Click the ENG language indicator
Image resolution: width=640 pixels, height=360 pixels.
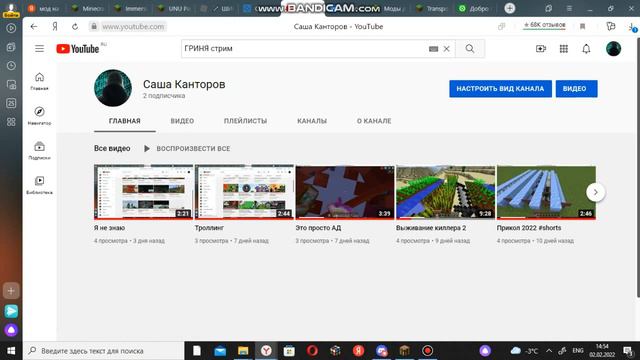[x=578, y=351]
